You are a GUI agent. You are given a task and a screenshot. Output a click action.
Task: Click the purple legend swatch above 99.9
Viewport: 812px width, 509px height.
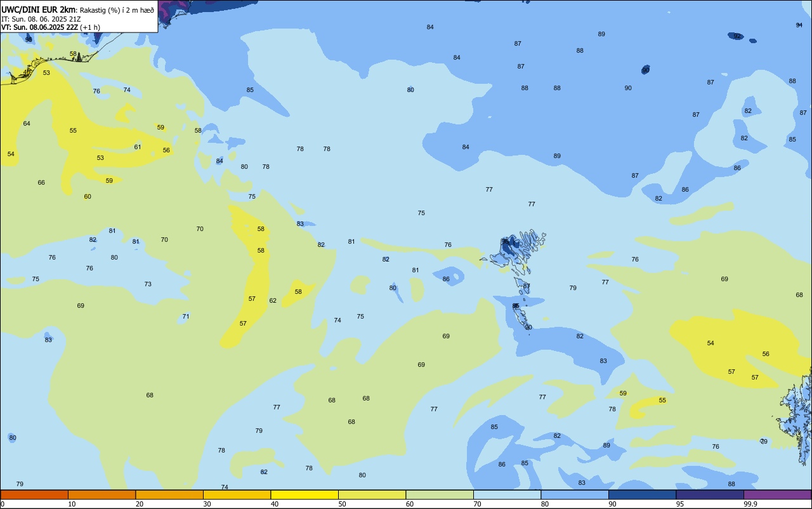coord(778,494)
